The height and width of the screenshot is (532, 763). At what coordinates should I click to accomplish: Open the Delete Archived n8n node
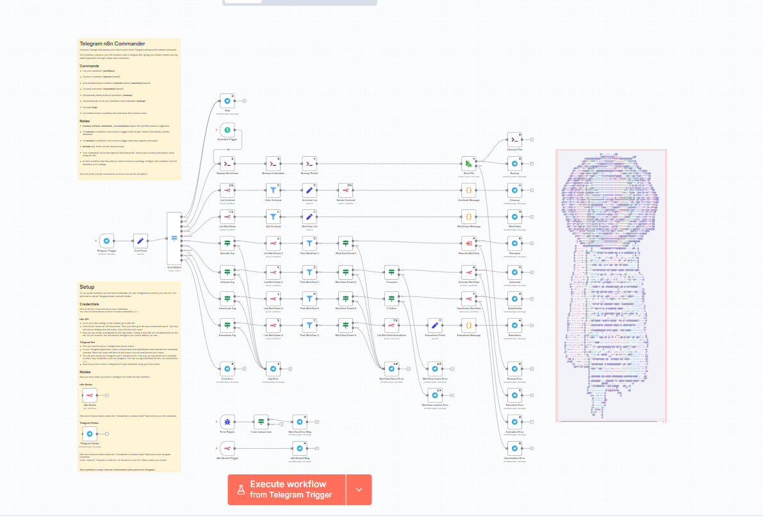[x=345, y=191]
